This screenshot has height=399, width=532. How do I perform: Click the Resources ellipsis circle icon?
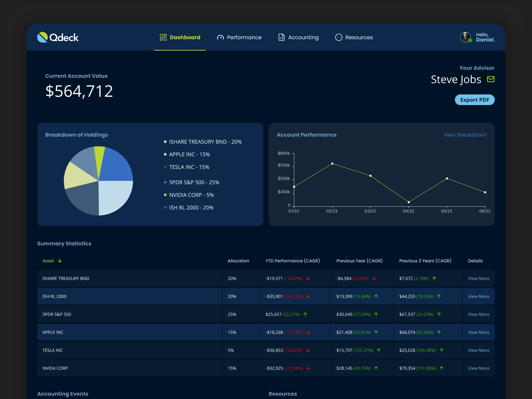pyautogui.click(x=339, y=37)
